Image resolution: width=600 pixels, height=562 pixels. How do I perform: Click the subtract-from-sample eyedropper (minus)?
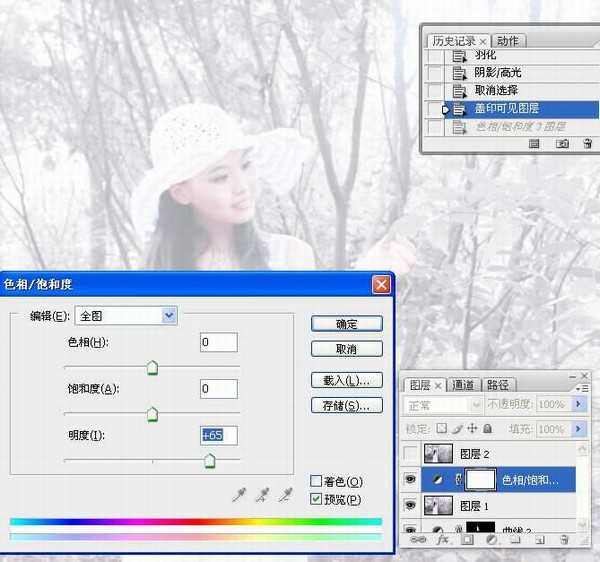[x=285, y=495]
